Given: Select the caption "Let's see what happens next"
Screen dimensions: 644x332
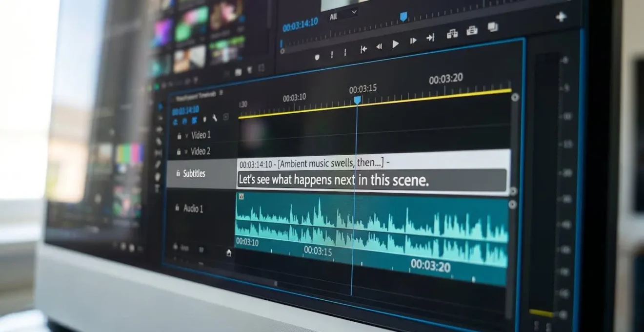Looking at the screenshot, I should (372, 180).
